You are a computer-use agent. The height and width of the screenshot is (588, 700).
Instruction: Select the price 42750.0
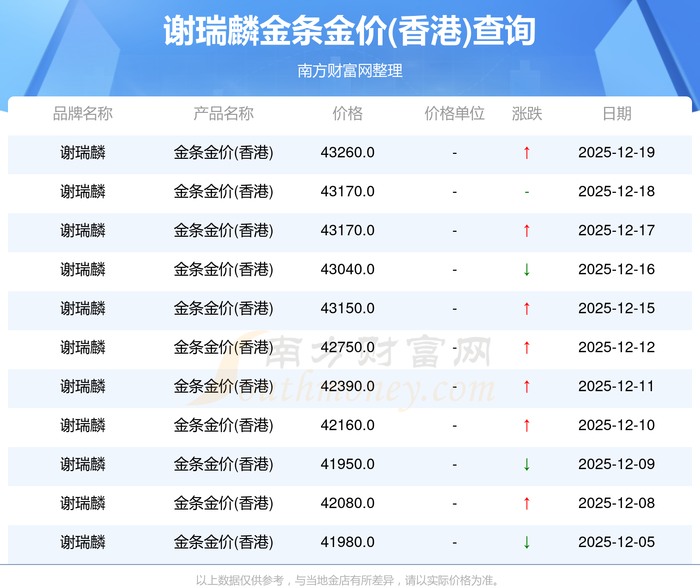tap(347, 347)
